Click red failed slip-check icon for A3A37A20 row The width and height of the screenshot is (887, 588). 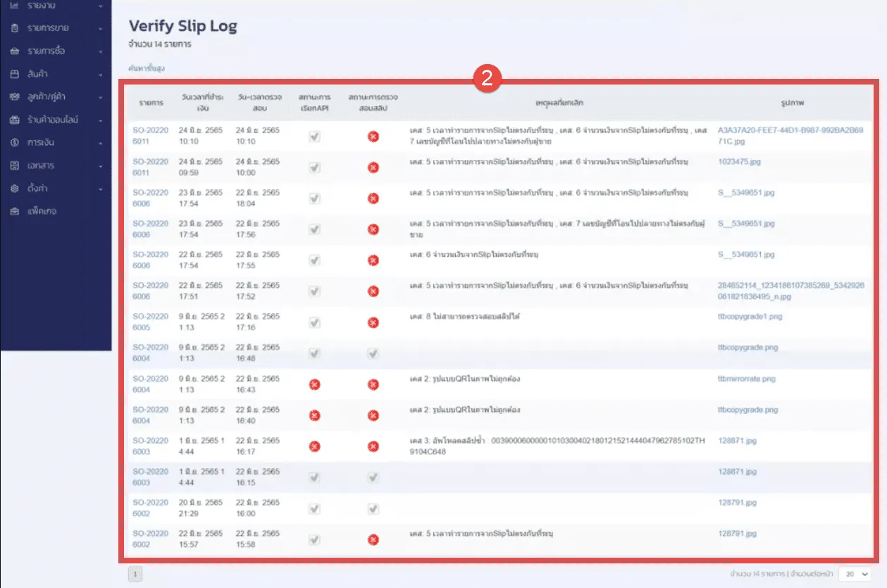pyautogui.click(x=373, y=136)
